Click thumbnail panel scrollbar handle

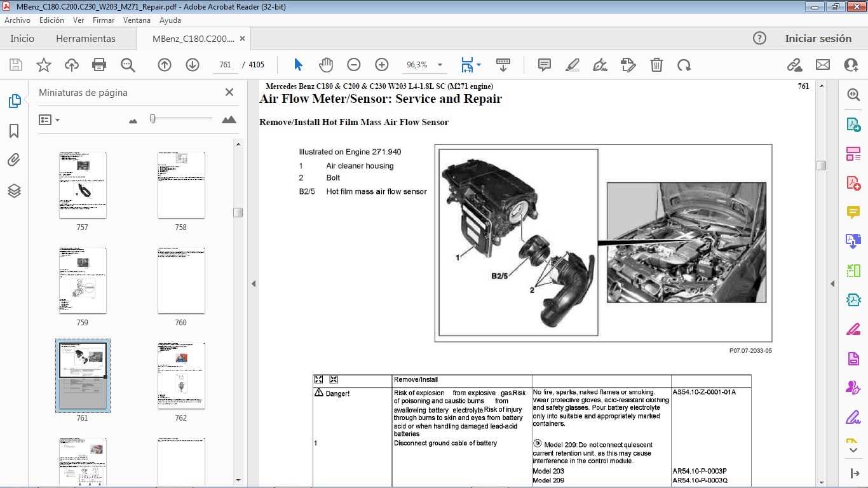238,212
